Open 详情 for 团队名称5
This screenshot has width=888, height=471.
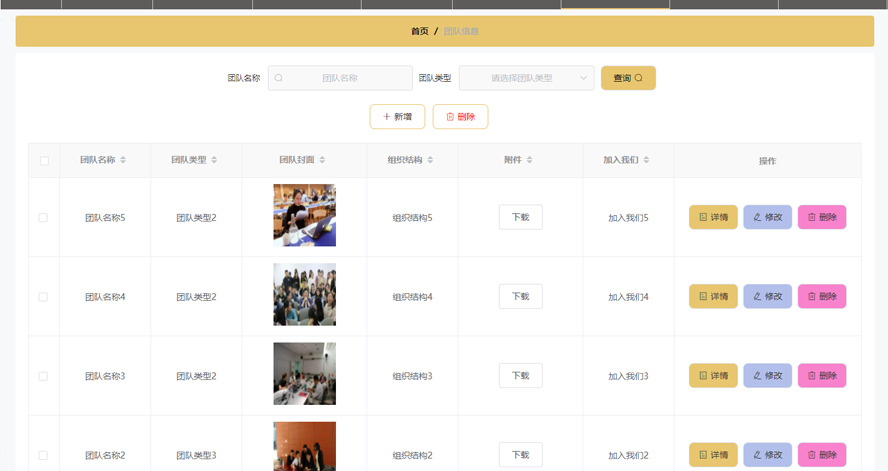coord(713,217)
